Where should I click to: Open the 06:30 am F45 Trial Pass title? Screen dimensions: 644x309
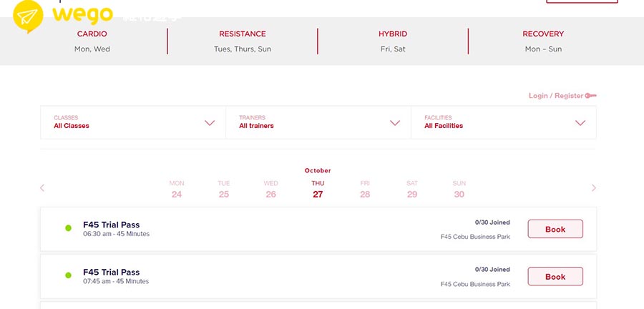point(112,225)
